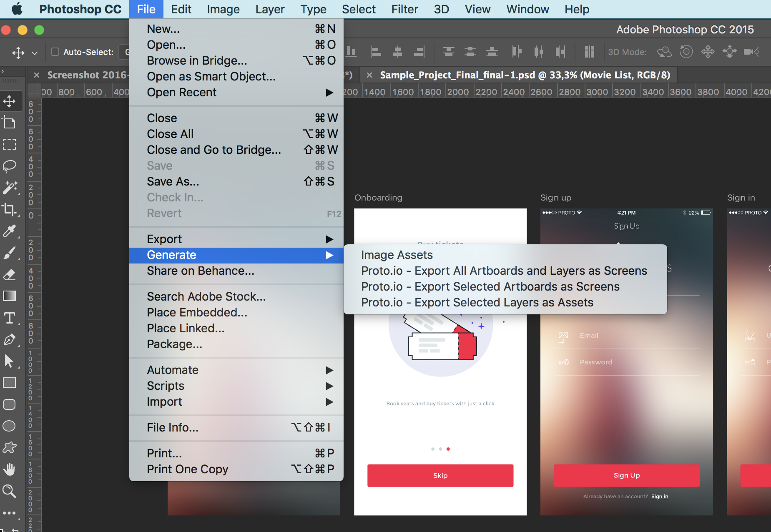Click Save As... in File menu

236,181
